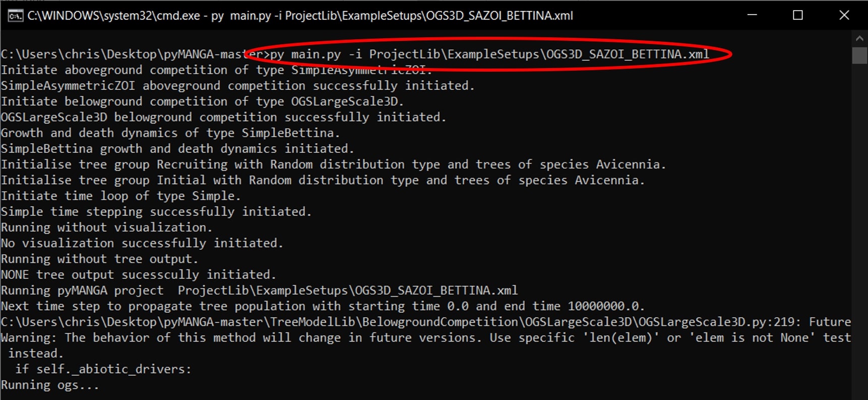
Task: Click the word 'instead.' in the warning
Action: point(36,353)
